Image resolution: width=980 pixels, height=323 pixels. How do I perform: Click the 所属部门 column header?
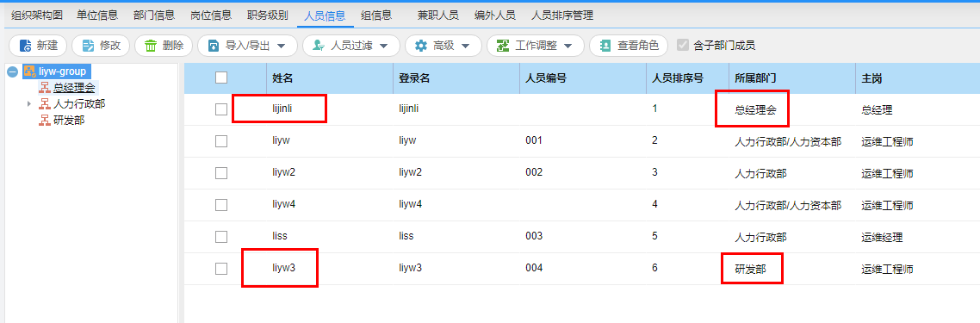pos(755,78)
